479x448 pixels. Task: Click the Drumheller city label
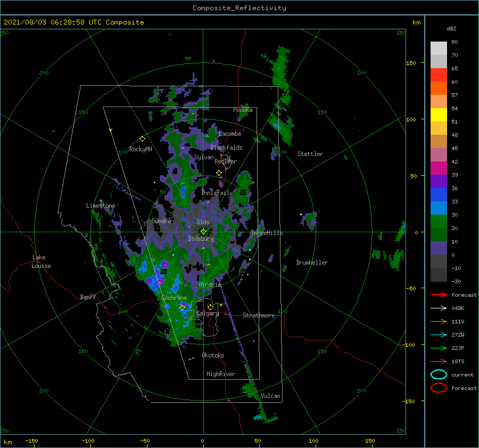[312, 263]
